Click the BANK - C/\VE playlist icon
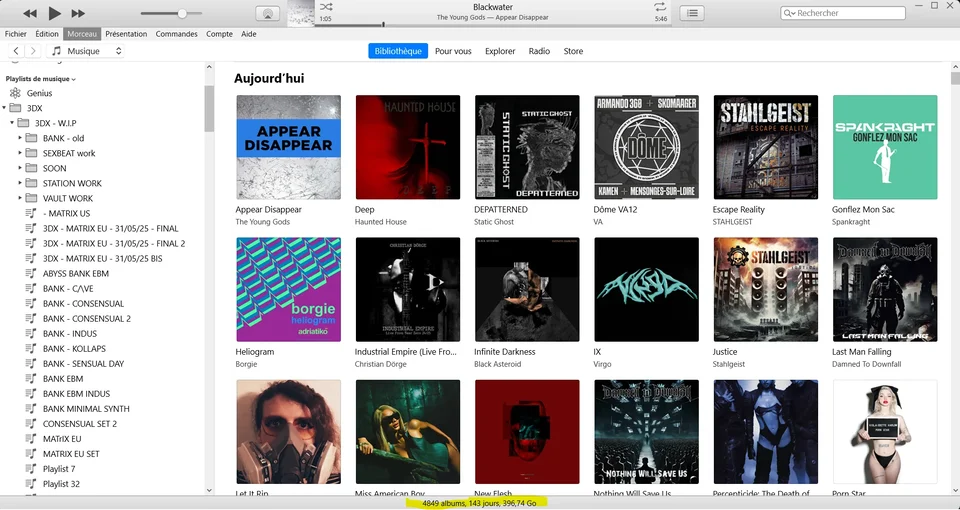Image resolution: width=960 pixels, height=510 pixels. [31, 288]
